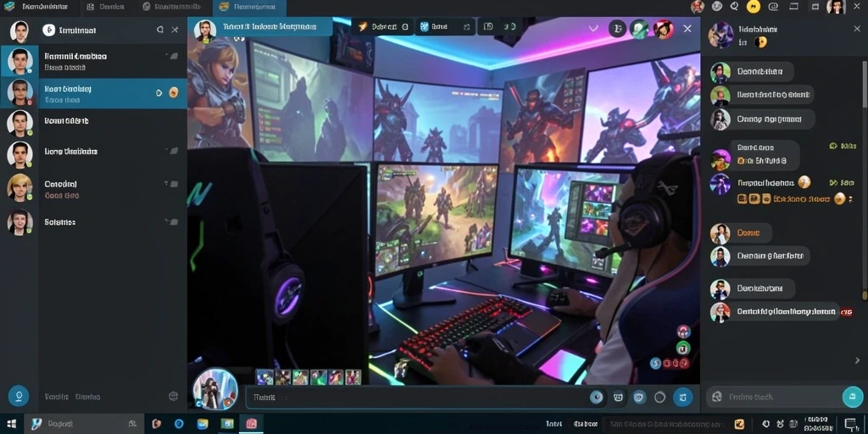
Task: Click the magnifier search icon in top-right toolbar
Action: [x=735, y=7]
